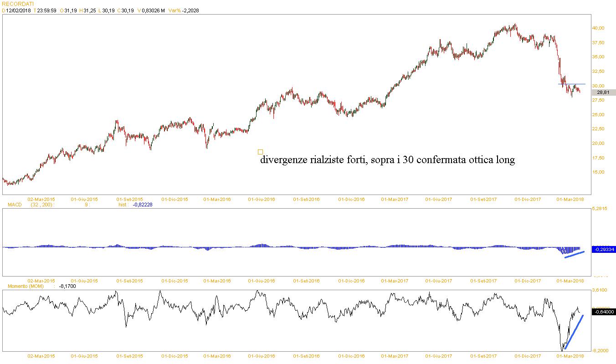Click the 28,81 current price tag

click(x=603, y=92)
